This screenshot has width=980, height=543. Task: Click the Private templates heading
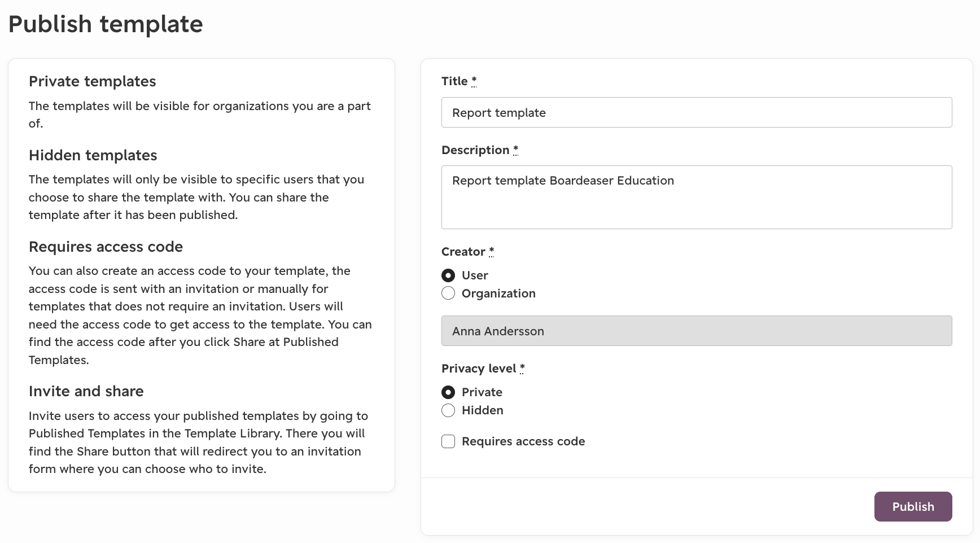[x=93, y=81]
